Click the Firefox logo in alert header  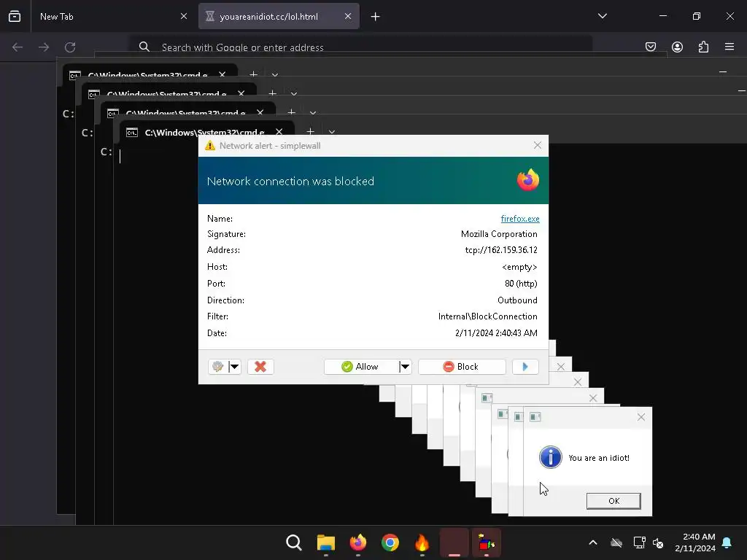[x=528, y=180]
